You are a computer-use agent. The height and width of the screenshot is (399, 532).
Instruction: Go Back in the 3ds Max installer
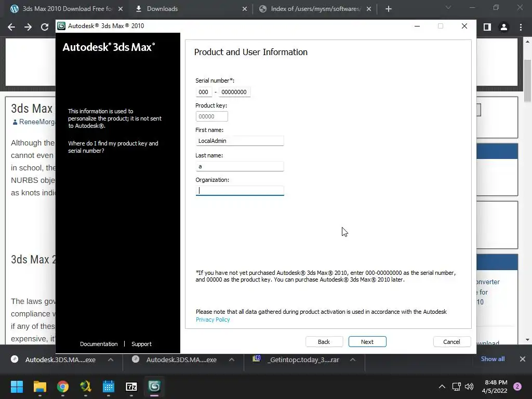point(324,342)
